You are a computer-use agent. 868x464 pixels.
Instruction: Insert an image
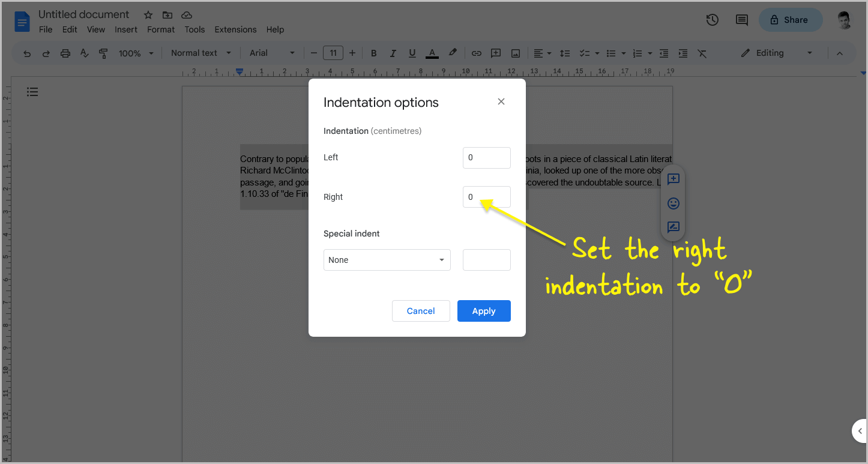515,53
